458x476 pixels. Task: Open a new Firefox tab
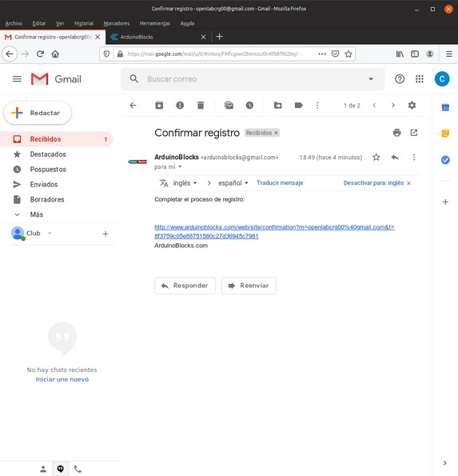[x=219, y=37]
